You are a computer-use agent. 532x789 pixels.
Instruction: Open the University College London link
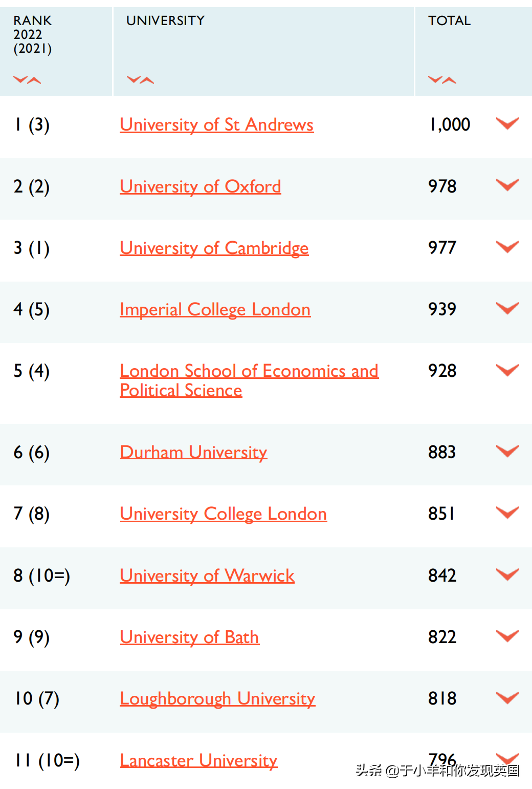tap(223, 513)
